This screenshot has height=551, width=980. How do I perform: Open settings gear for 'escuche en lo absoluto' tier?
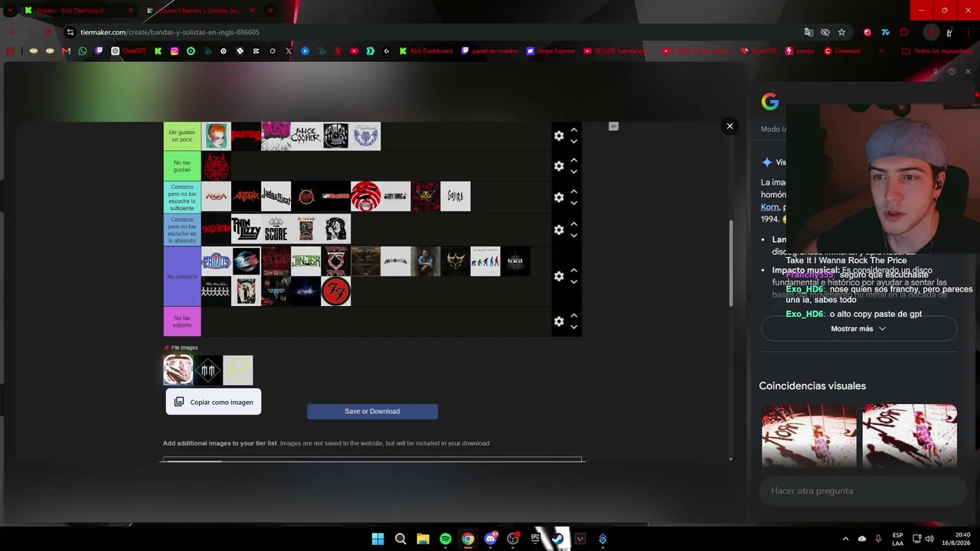point(559,230)
